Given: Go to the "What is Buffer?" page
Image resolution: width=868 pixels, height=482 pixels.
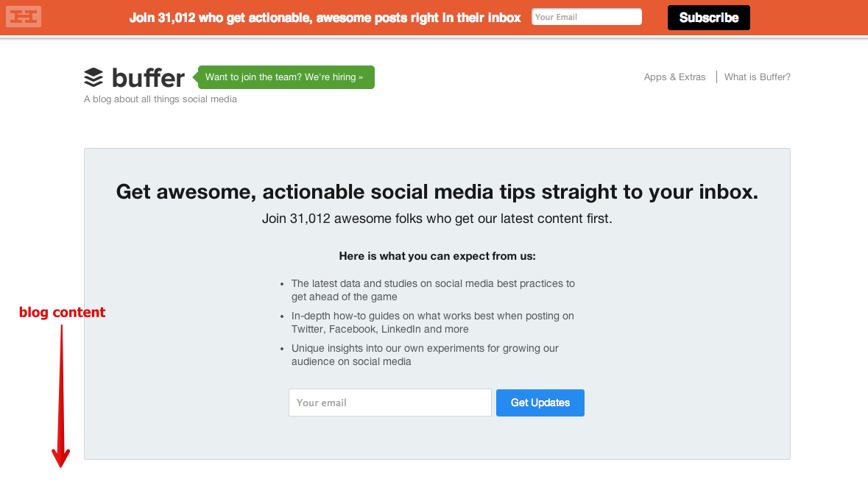Looking at the screenshot, I should [x=757, y=77].
